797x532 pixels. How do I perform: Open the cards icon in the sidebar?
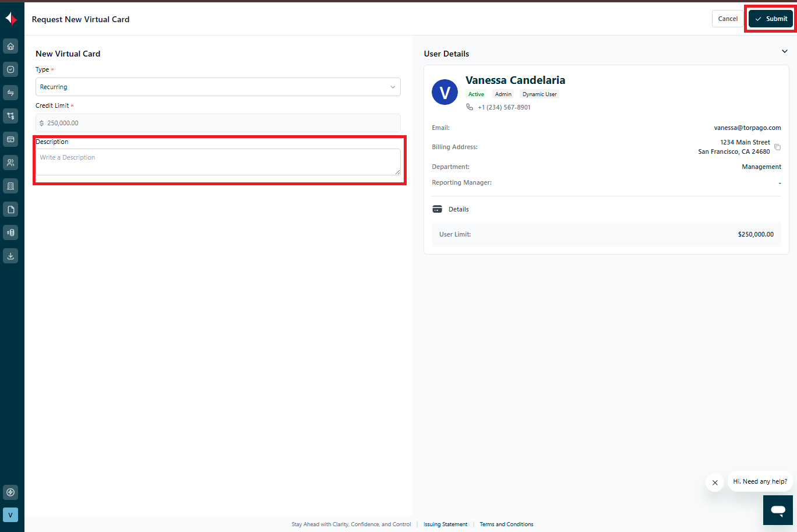(10, 139)
